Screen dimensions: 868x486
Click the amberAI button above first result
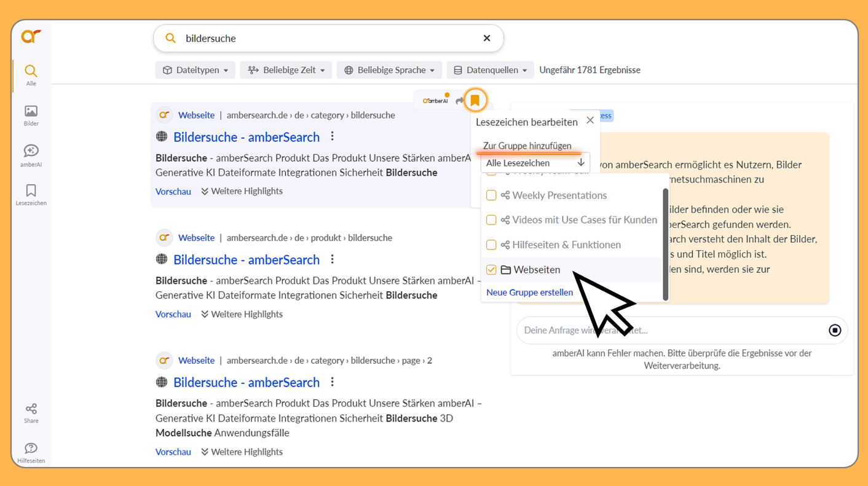click(x=436, y=100)
